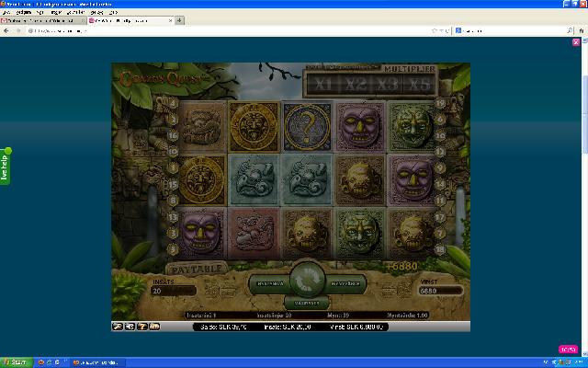
Task: Open the Windows Start menu
Action: 17,362
